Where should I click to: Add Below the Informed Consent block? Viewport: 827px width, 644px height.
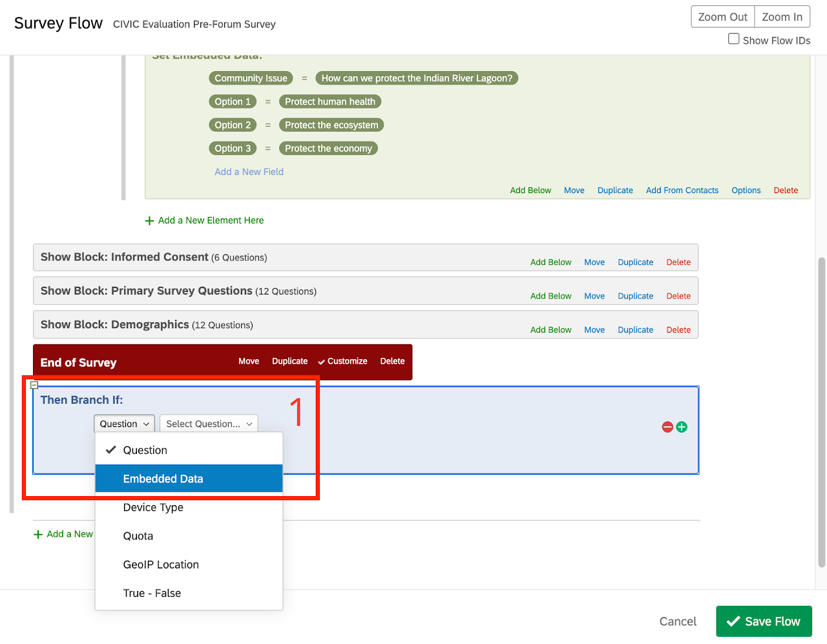[550, 262]
